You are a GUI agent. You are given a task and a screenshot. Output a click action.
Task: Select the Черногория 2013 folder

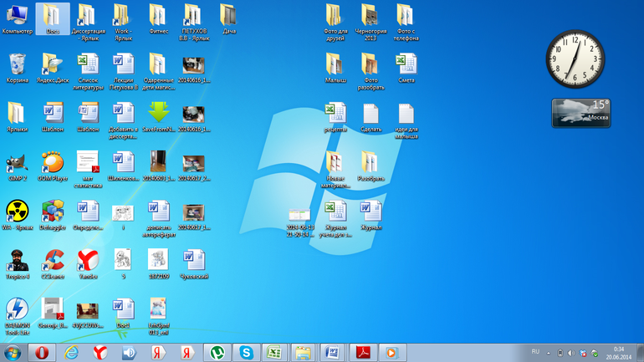coord(370,17)
